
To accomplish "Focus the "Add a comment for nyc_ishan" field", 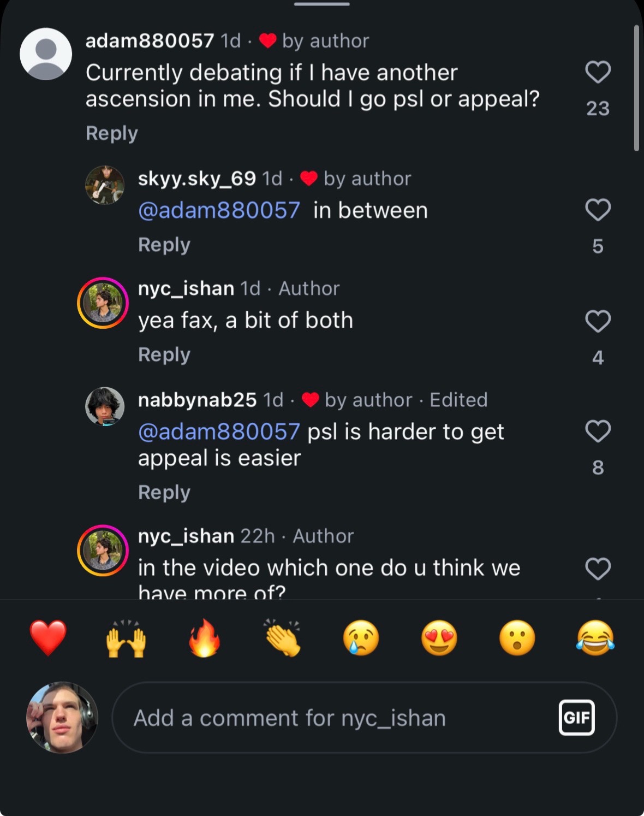I will click(x=364, y=718).
